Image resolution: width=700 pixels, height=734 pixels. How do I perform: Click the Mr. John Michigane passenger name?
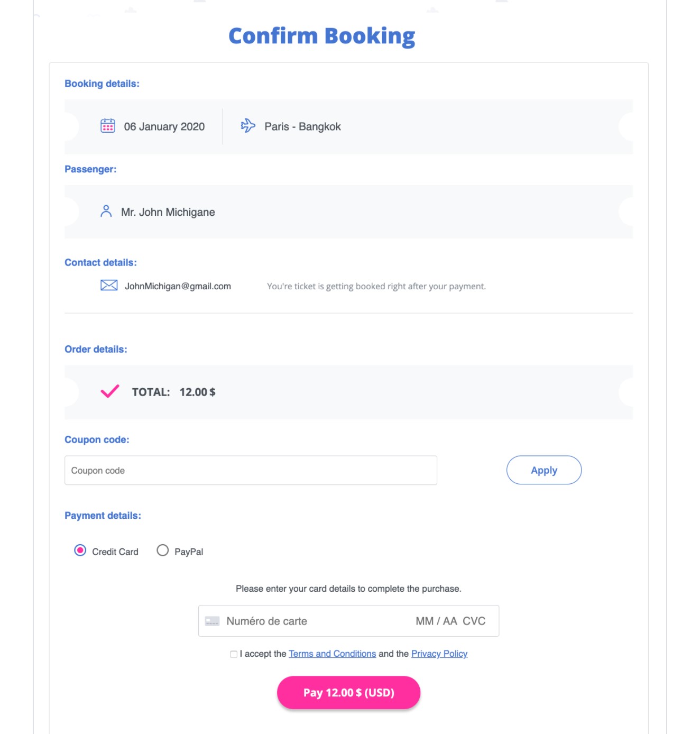168,212
